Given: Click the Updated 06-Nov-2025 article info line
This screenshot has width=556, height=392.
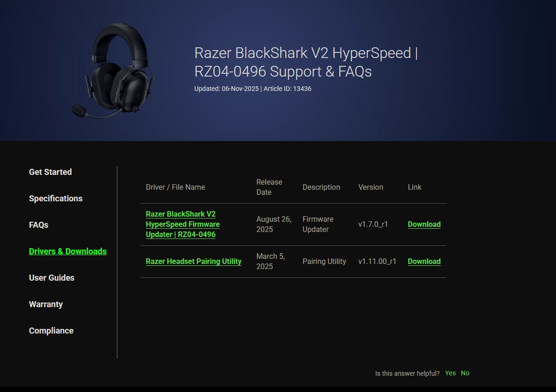Looking at the screenshot, I should [x=253, y=89].
